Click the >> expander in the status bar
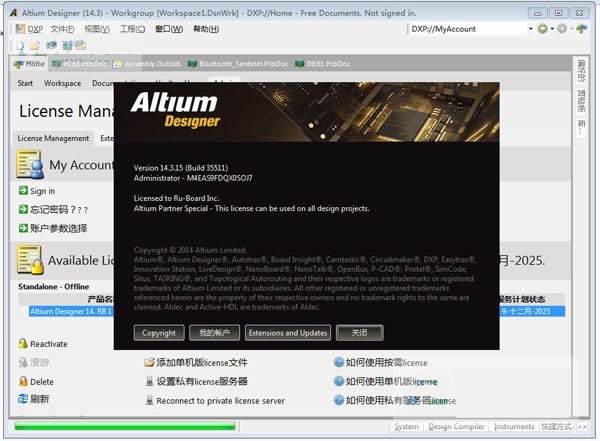This screenshot has height=441, width=600. (582, 426)
